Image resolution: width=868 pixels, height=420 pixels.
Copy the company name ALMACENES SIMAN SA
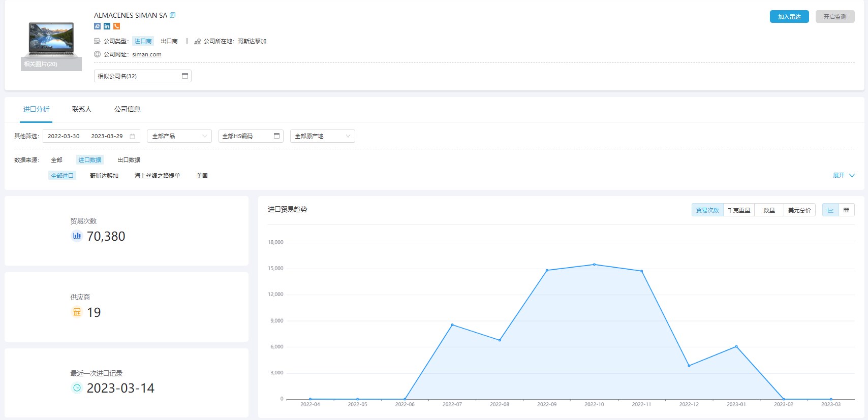click(x=173, y=15)
